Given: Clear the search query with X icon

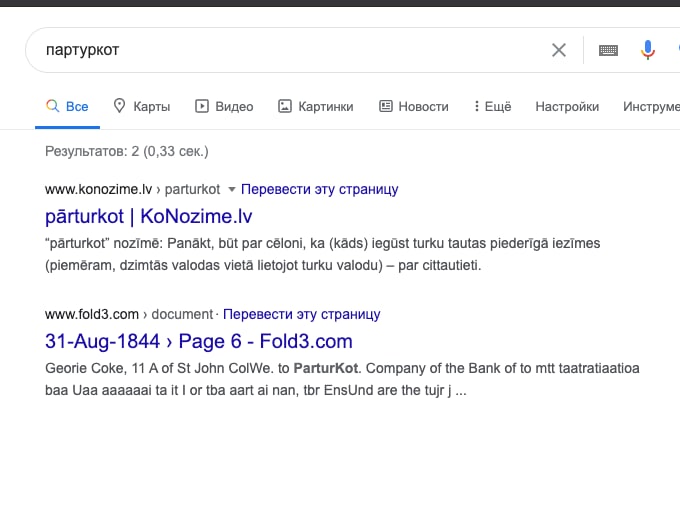Looking at the screenshot, I should 559,50.
